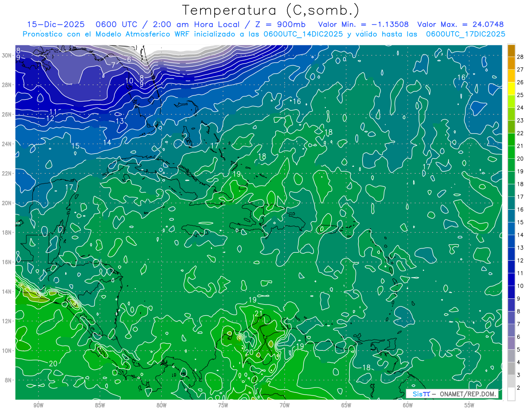Click the '26N' latitude axis label

point(7,114)
